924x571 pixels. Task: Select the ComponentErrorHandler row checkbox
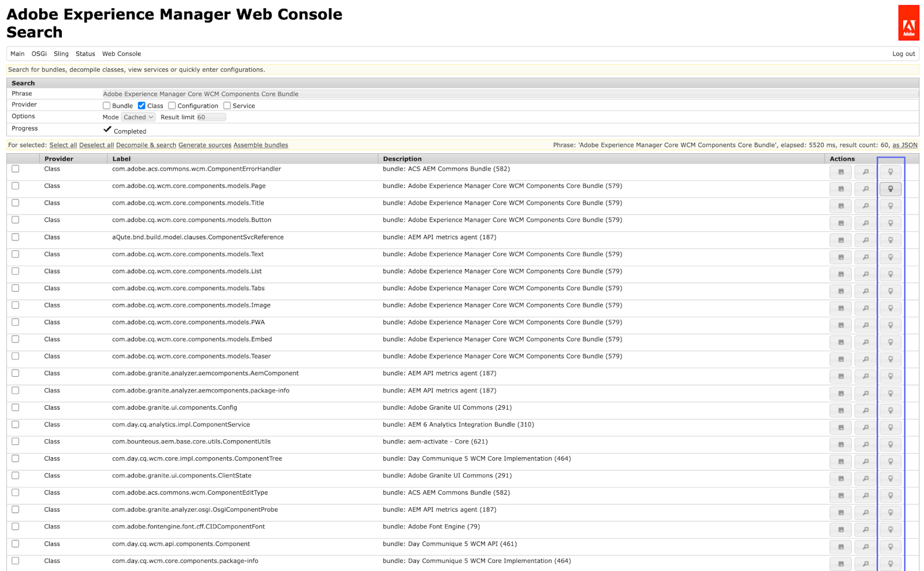tap(15, 169)
